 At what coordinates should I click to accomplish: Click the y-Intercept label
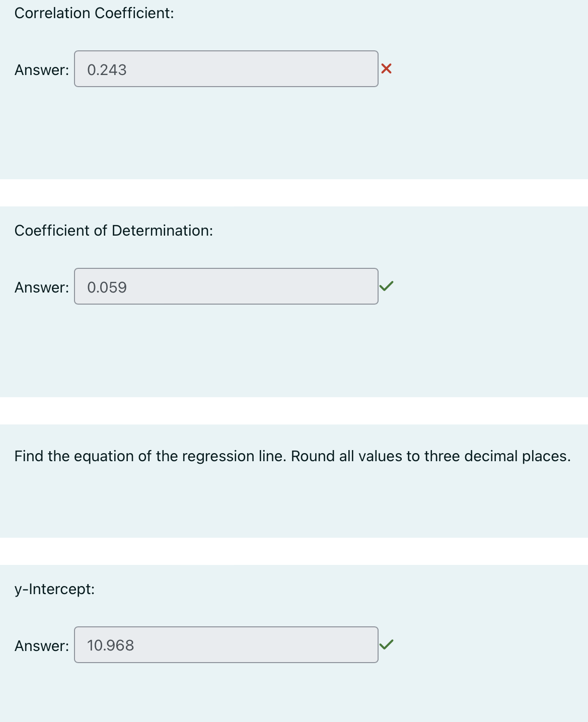tap(54, 588)
